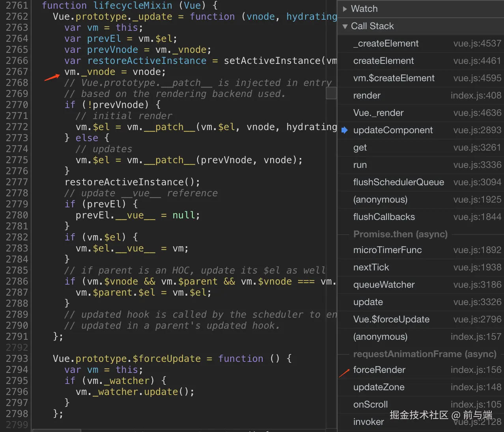
Task: Click line number 2793 in the gutter
Action: (x=17, y=359)
